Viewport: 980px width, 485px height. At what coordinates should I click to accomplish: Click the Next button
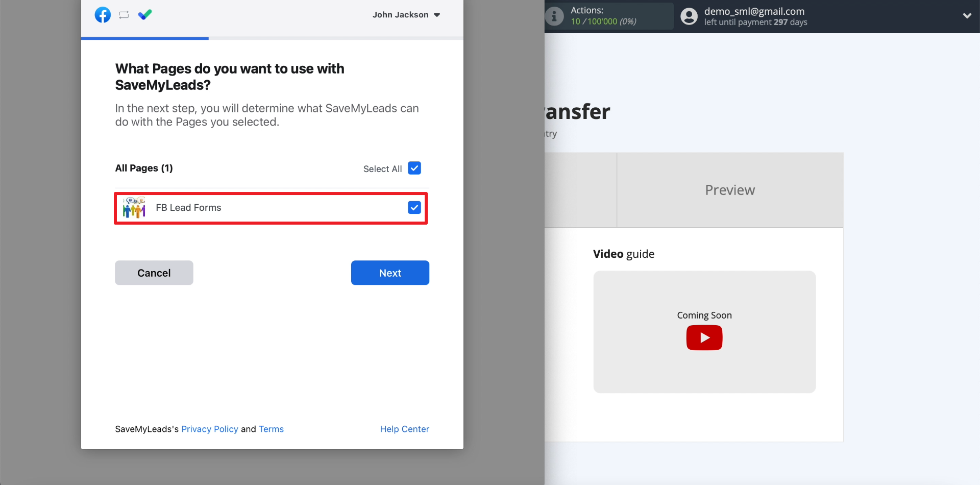coord(390,273)
